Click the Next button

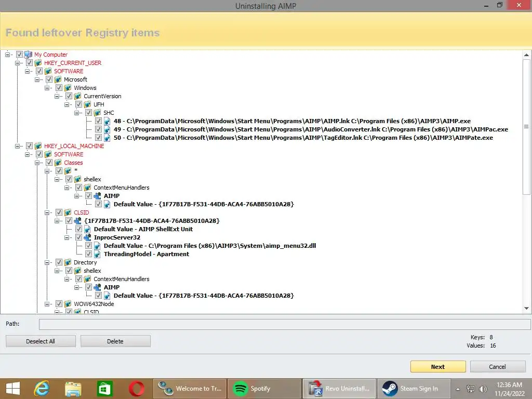point(438,367)
